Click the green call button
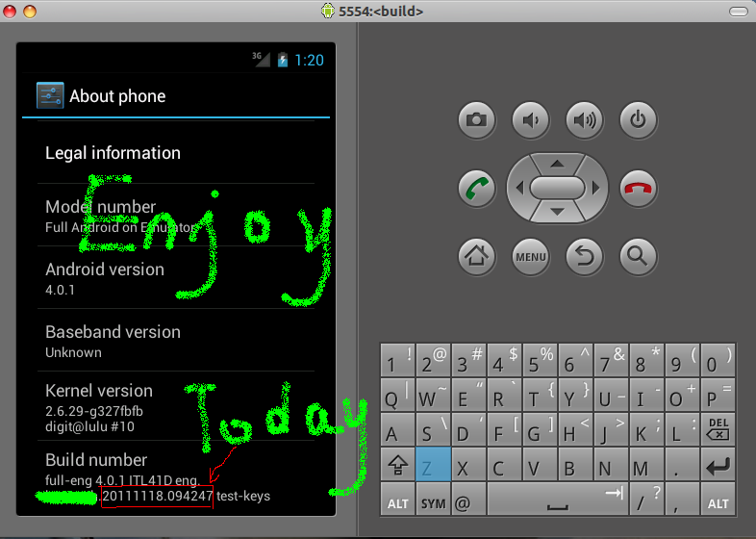Viewport: 756px width, 539px height. (476, 189)
